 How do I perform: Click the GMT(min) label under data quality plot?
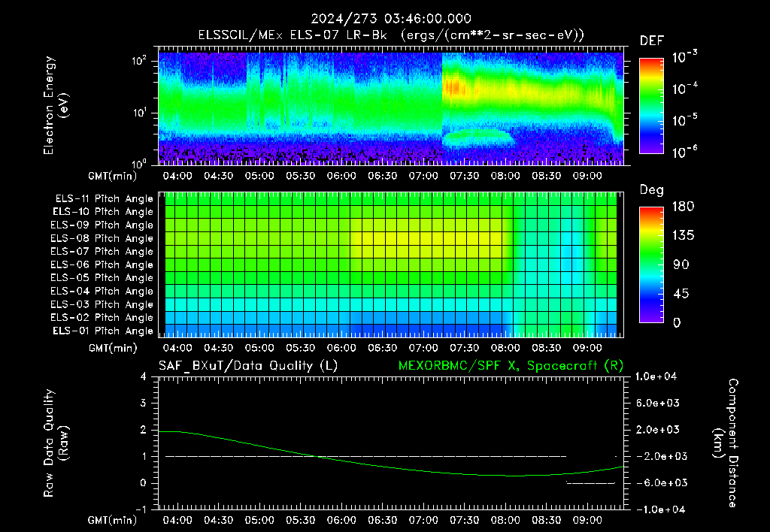tap(113, 520)
